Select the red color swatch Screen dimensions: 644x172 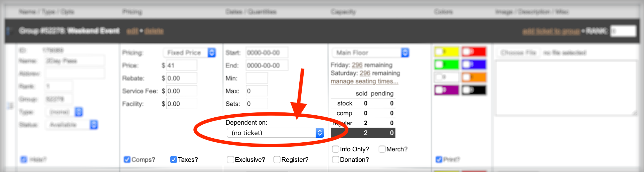[474, 52]
